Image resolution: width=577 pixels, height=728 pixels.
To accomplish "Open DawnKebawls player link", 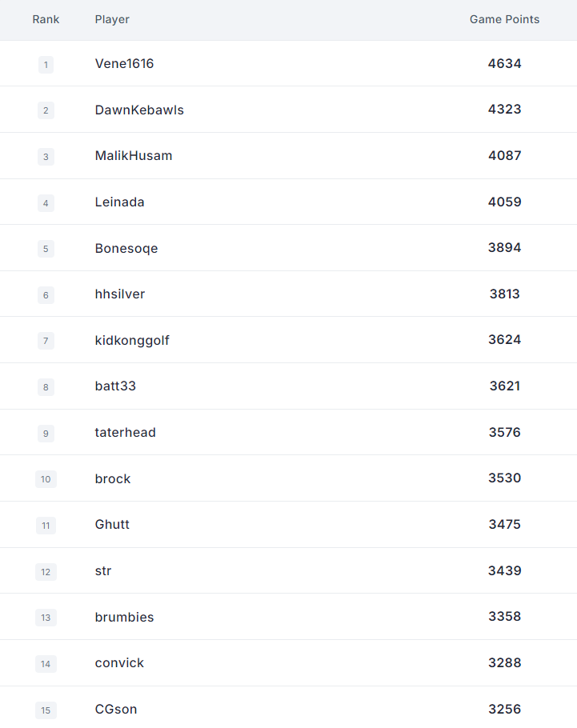I will click(x=139, y=110).
